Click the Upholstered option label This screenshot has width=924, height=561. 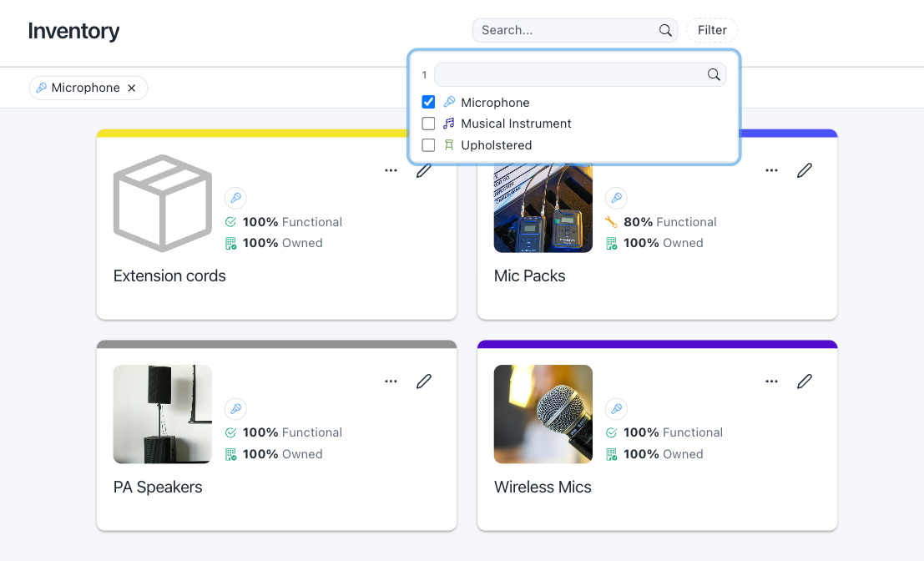(x=496, y=145)
